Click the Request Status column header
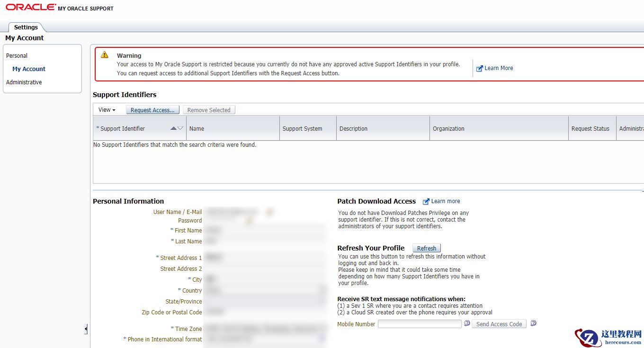 592,128
